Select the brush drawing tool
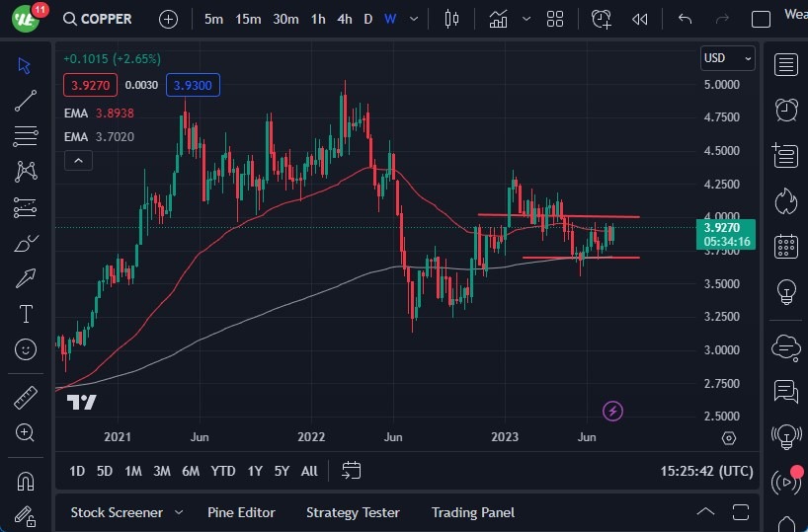Viewport: 808px width, 532px height. click(26, 243)
